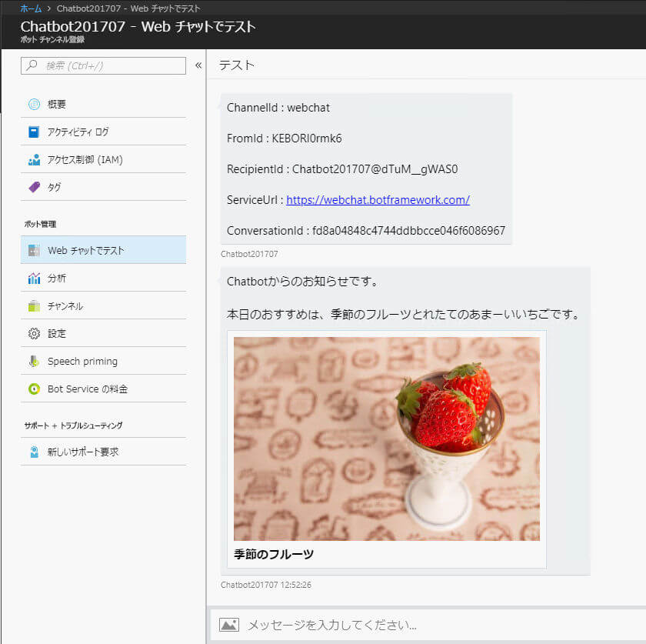
Task: Click the Speech priming microphone icon
Action: [x=34, y=361]
